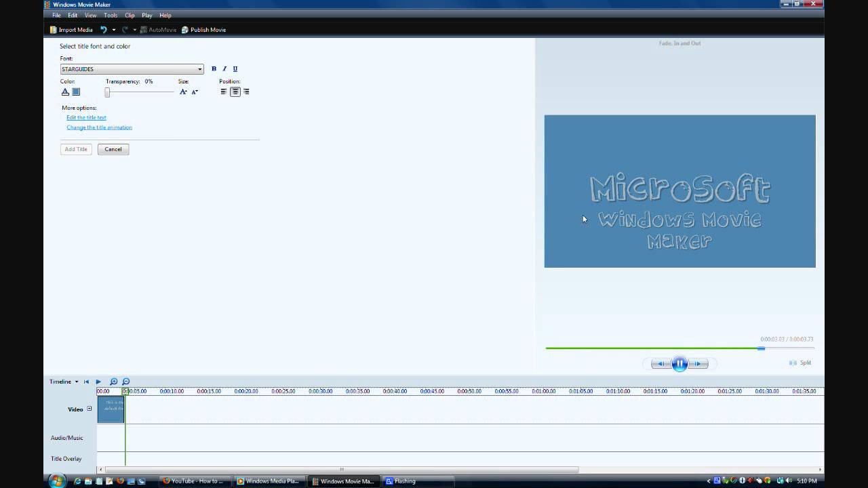Increase the title text size
Image resolution: width=868 pixels, height=488 pixels.
pos(183,91)
